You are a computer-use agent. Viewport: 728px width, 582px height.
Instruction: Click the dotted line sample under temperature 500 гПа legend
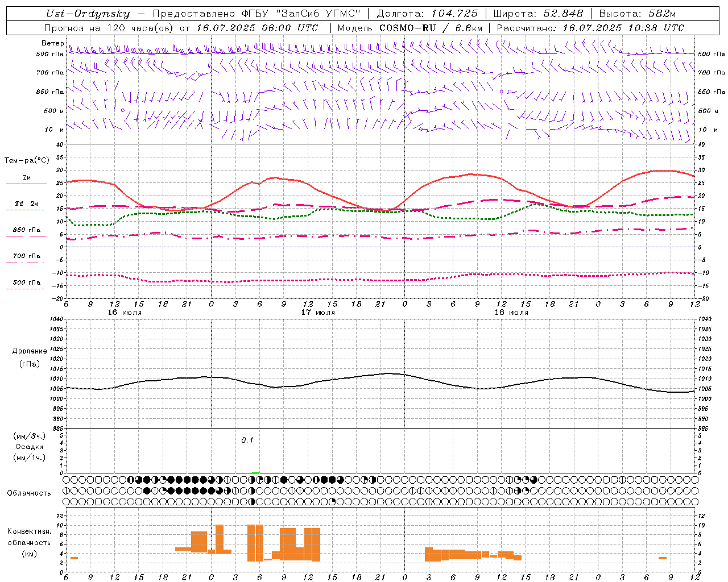coord(25,289)
